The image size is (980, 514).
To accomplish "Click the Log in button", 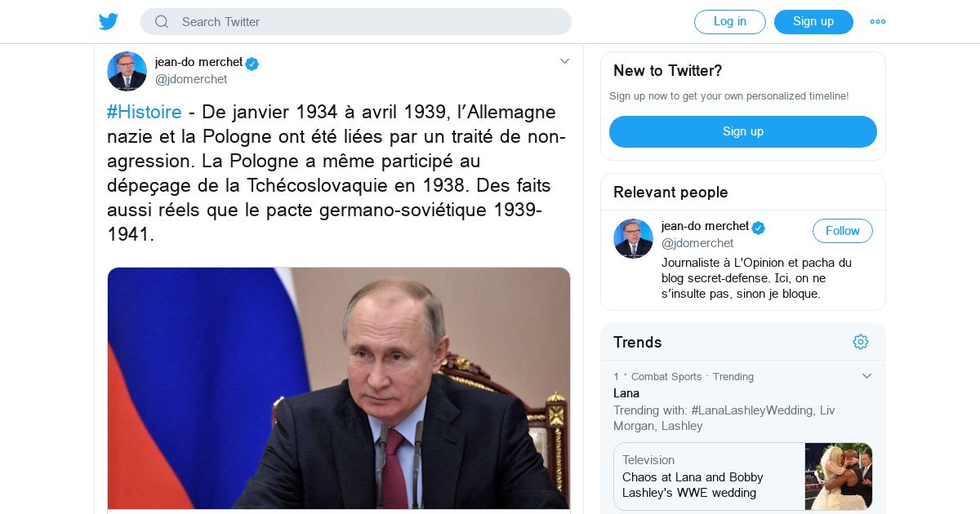I will pyautogui.click(x=729, y=22).
